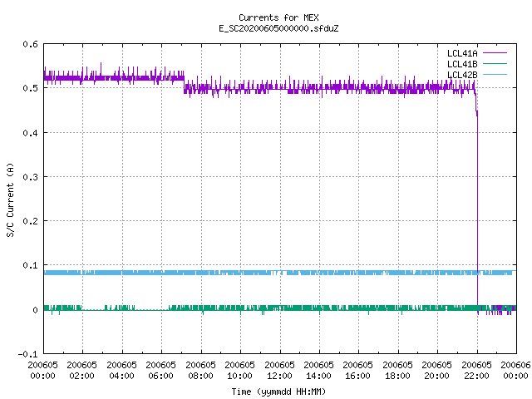Click the LCL41B legend label
This screenshot has width=532, height=399.
[462, 64]
